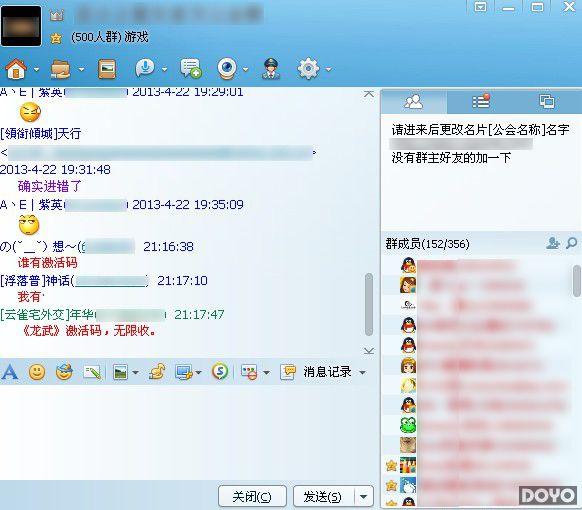Click the webcam video icon
The height and width of the screenshot is (510, 582).
tap(227, 69)
